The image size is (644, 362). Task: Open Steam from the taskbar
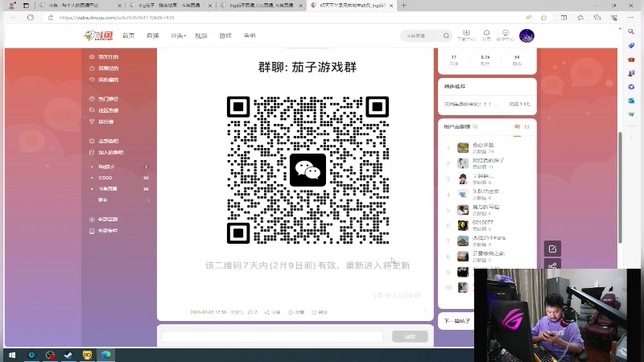(68, 355)
